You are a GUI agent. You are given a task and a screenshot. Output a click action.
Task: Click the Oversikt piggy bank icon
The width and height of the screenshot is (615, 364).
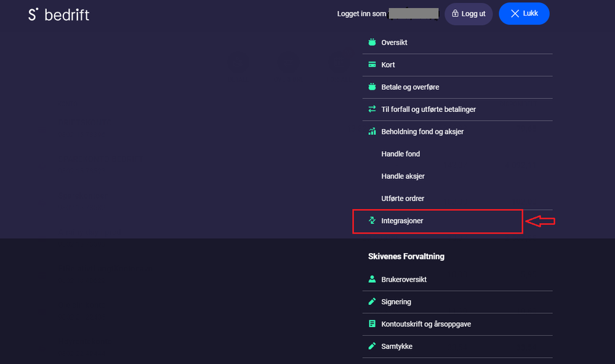click(x=372, y=43)
